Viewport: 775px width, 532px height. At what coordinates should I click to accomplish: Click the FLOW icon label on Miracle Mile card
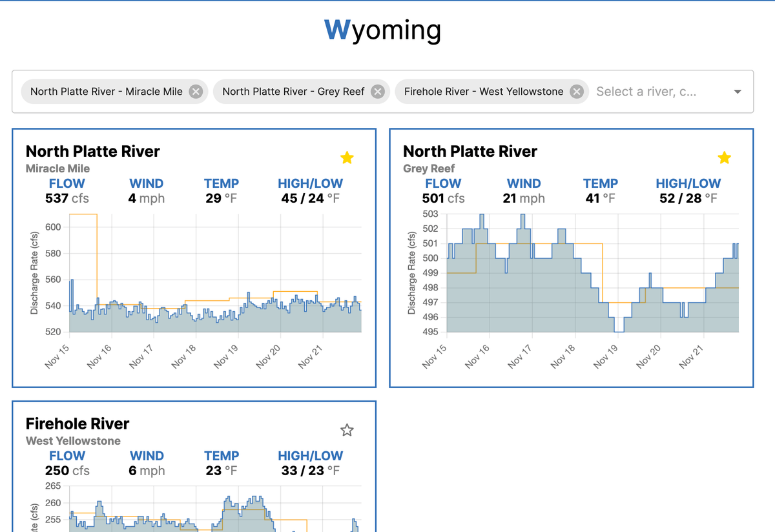click(x=67, y=183)
